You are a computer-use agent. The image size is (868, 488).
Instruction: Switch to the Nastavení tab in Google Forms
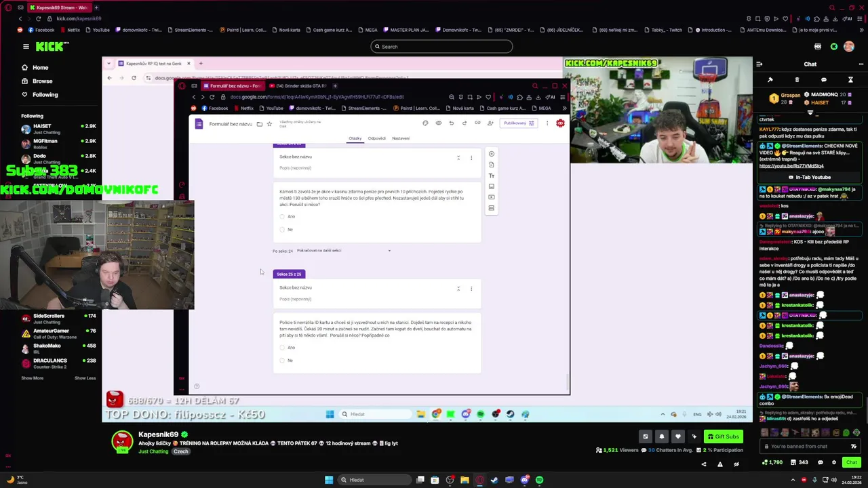tap(400, 138)
